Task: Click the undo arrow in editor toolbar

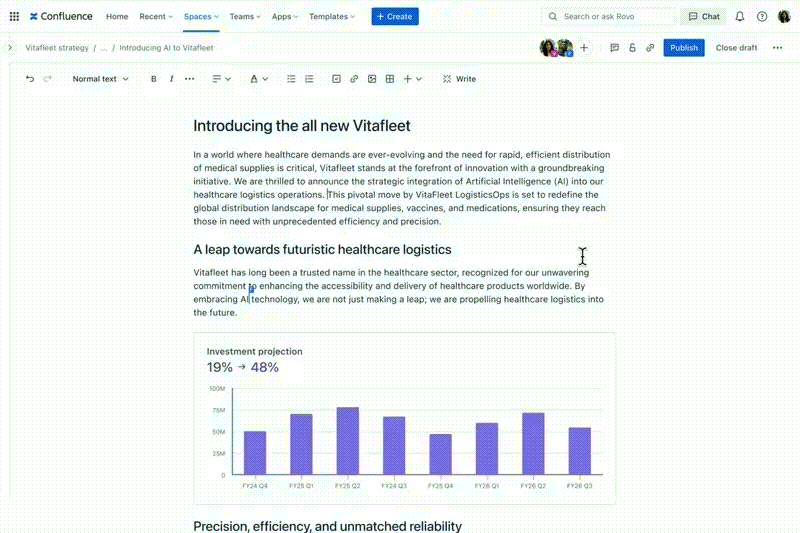Action: (30, 79)
